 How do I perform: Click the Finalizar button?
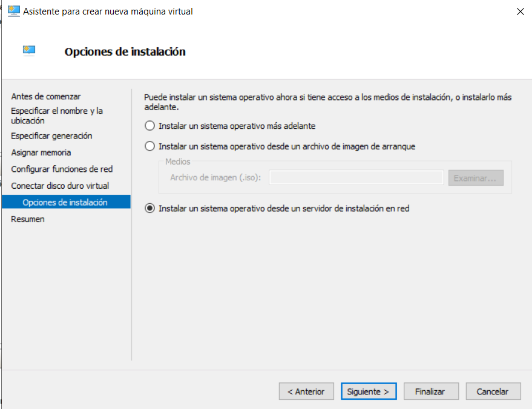click(430, 391)
